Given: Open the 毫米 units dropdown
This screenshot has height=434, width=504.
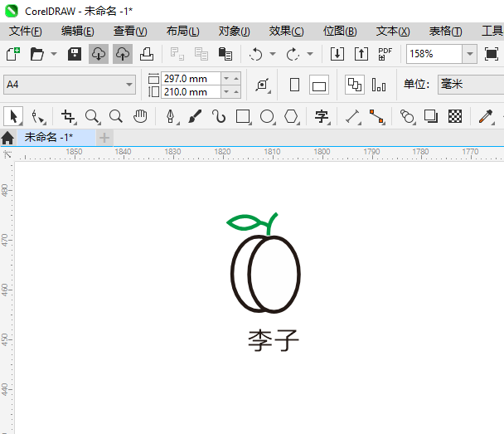Looking at the screenshot, I should point(471,85).
